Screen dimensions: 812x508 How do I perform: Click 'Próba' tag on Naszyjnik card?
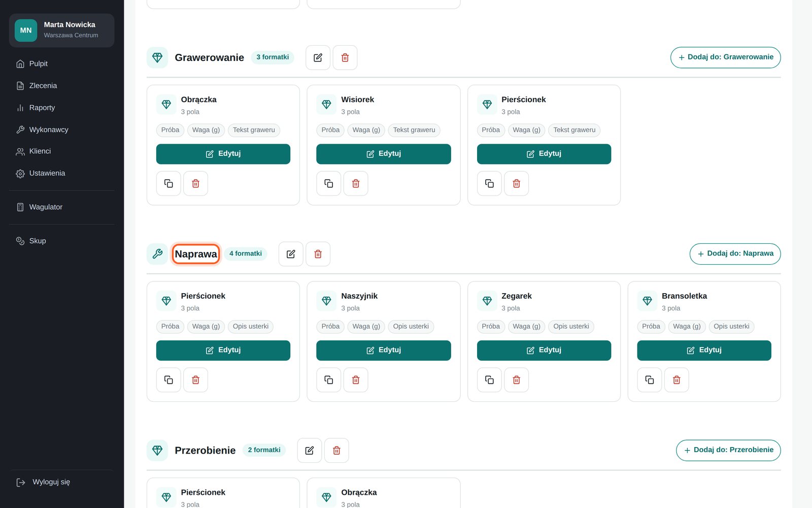(x=330, y=327)
